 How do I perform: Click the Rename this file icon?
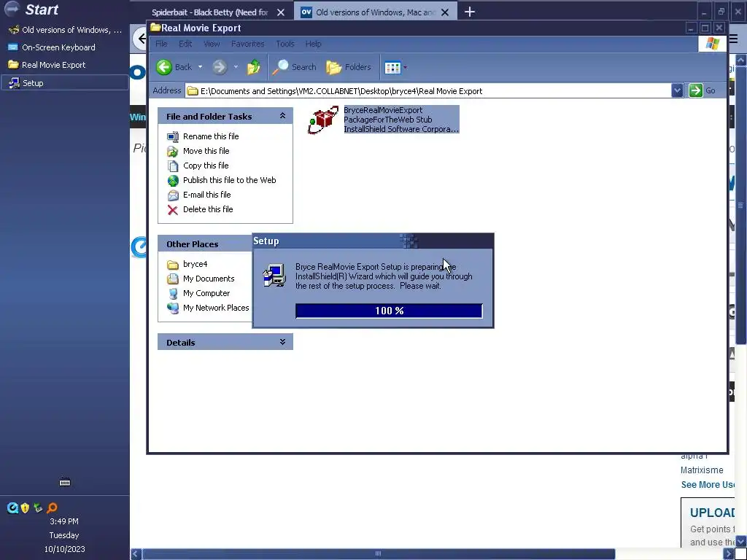pyautogui.click(x=172, y=136)
